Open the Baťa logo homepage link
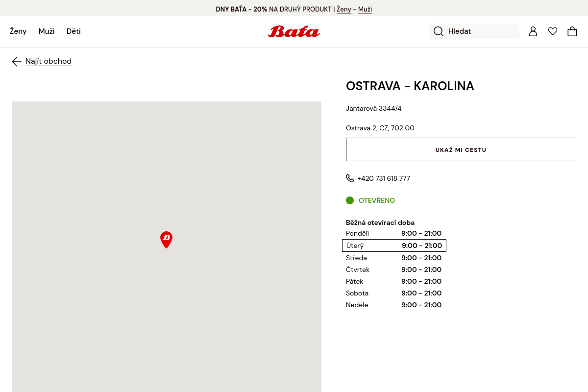The width and height of the screenshot is (588, 392). coord(294,31)
